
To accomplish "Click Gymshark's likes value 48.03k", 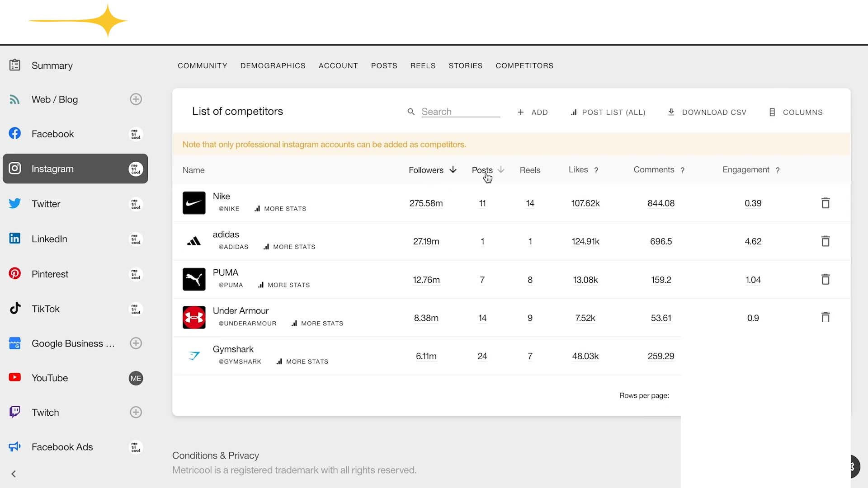I will [x=585, y=356].
